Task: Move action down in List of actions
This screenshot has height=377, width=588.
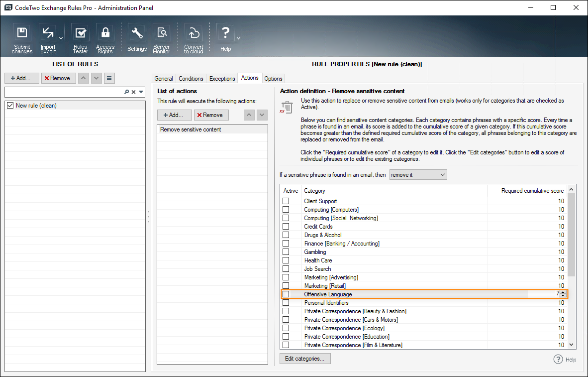Action: pos(262,115)
